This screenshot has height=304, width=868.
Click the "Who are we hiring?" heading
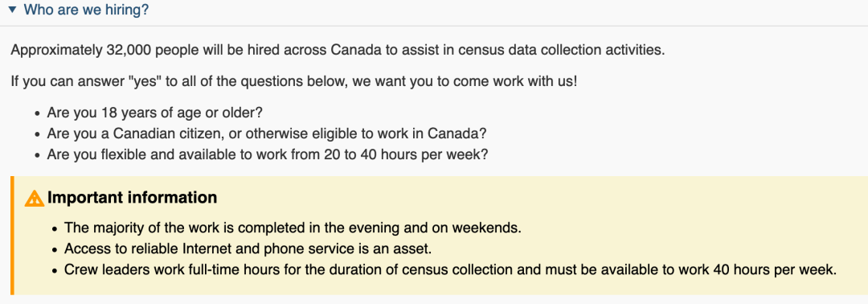click(x=86, y=10)
